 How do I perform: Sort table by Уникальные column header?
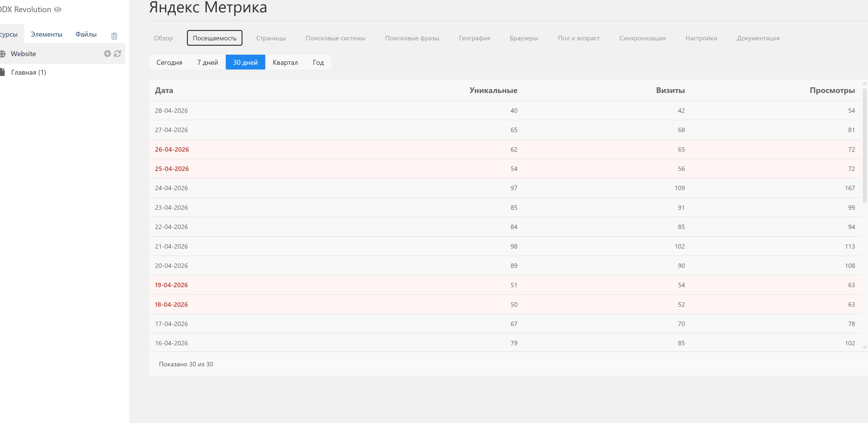[493, 90]
